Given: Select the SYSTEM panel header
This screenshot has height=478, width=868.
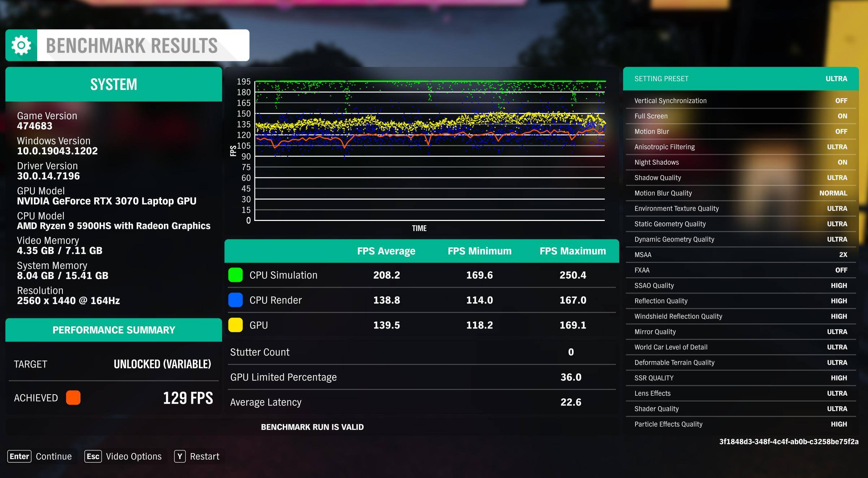Looking at the screenshot, I should click(113, 84).
